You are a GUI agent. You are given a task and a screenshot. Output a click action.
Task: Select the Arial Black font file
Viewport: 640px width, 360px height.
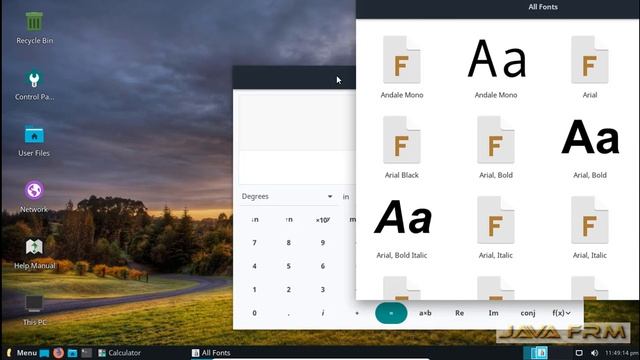click(x=402, y=148)
